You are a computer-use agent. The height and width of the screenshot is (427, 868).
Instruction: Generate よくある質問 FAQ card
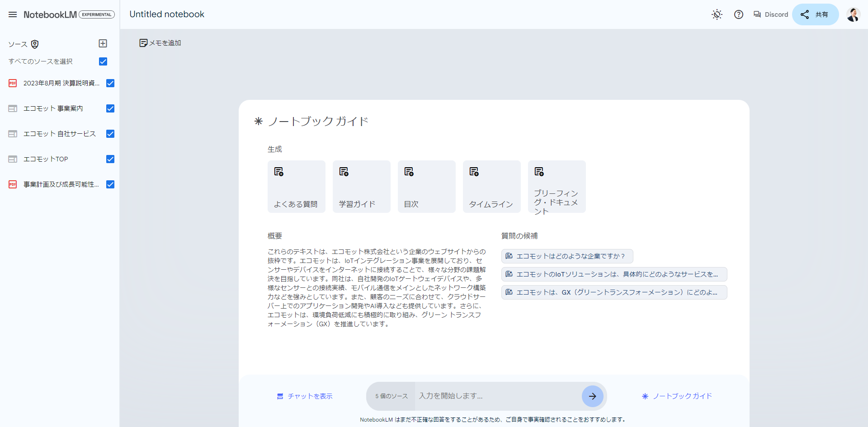297,187
